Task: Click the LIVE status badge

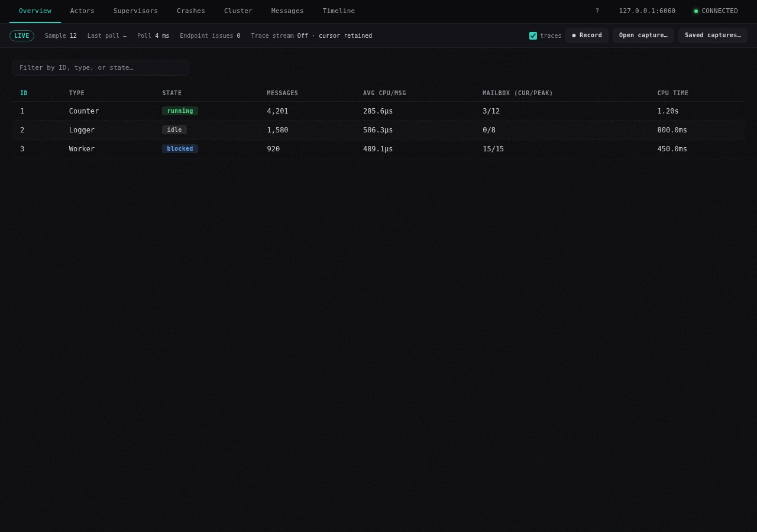Action: (22, 36)
